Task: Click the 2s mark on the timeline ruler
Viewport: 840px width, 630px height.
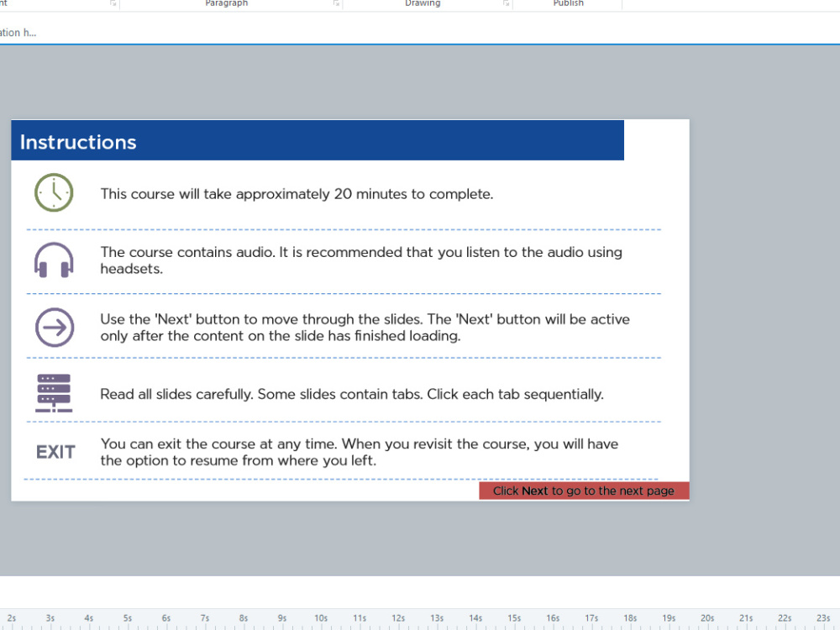Action: point(11,618)
